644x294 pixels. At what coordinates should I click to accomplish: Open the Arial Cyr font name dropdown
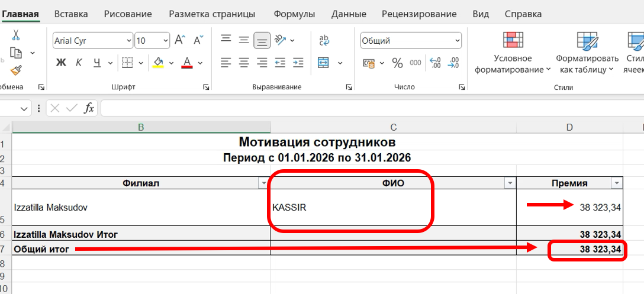(x=128, y=41)
